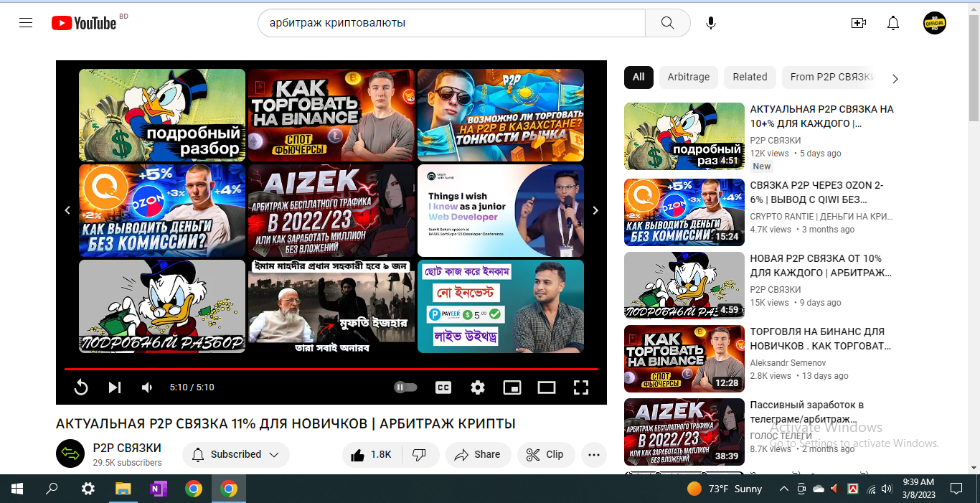Open the P2P СВЯЗКИ channel name link
The height and width of the screenshot is (503, 980).
coord(127,448)
